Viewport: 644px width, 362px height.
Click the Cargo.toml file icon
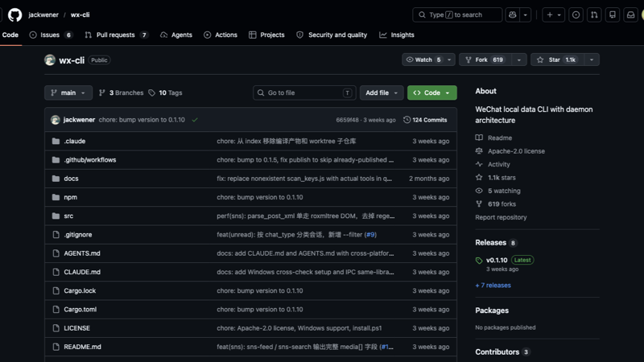point(56,310)
